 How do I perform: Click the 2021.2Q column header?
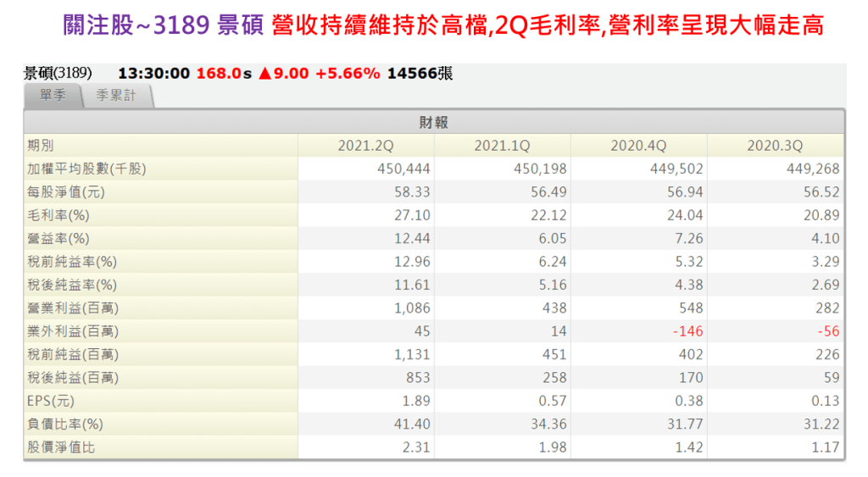(x=365, y=146)
